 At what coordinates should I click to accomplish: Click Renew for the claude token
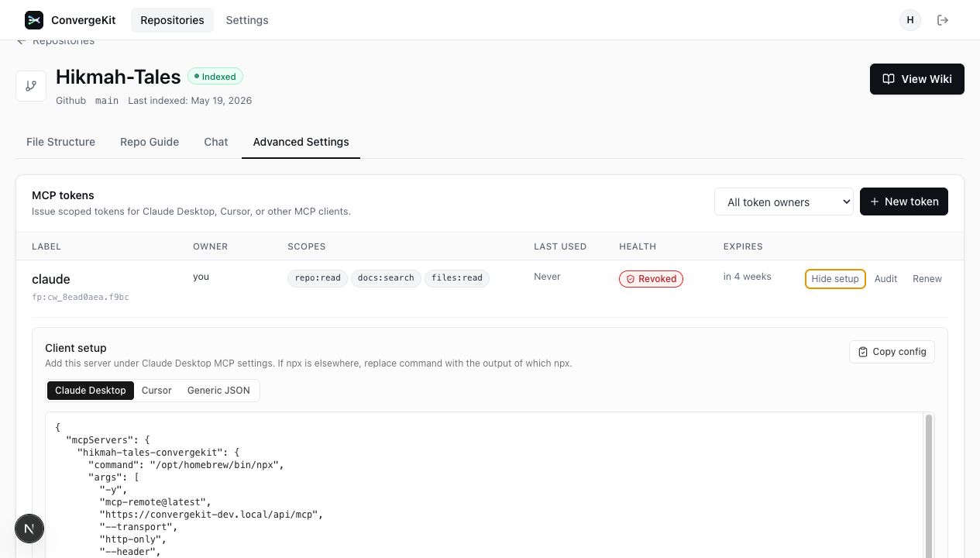pyautogui.click(x=927, y=279)
